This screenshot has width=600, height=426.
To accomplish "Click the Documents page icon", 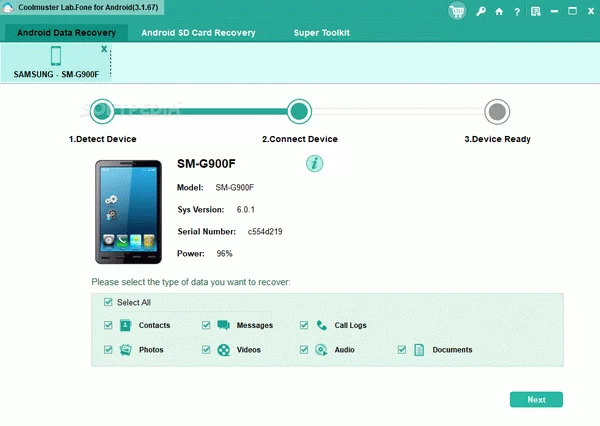I will 419,350.
